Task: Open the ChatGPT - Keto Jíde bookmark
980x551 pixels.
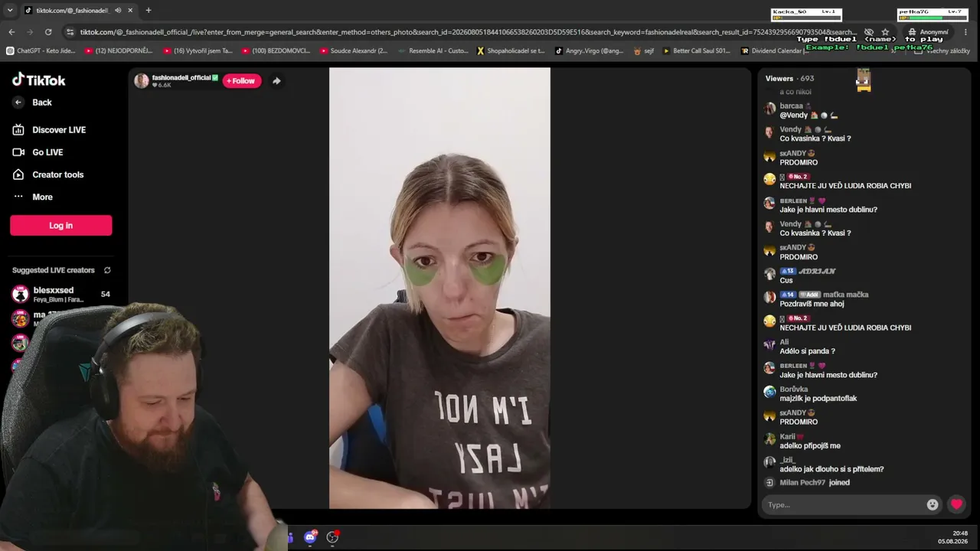Action: point(41,51)
